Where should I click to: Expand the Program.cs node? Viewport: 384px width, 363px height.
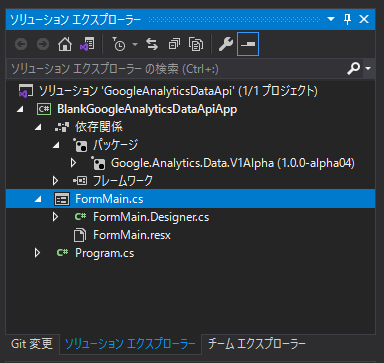coord(38,253)
